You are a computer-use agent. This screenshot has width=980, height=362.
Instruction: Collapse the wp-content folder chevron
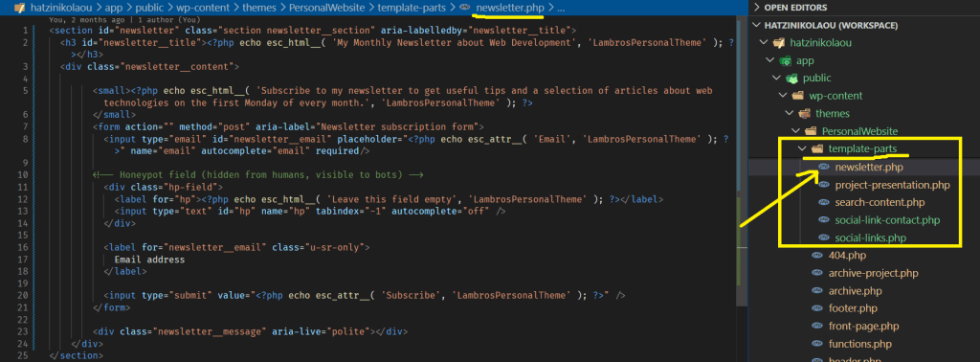tap(783, 96)
